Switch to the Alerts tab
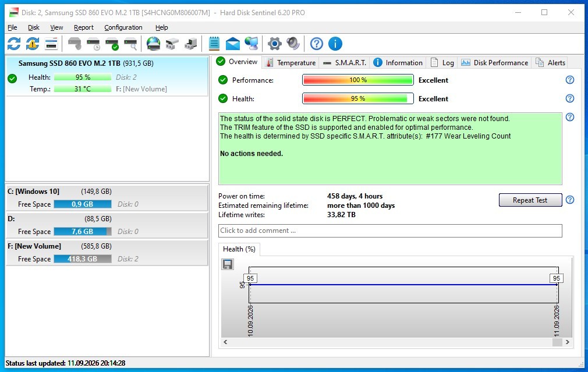This screenshot has width=588, height=372. click(x=551, y=63)
